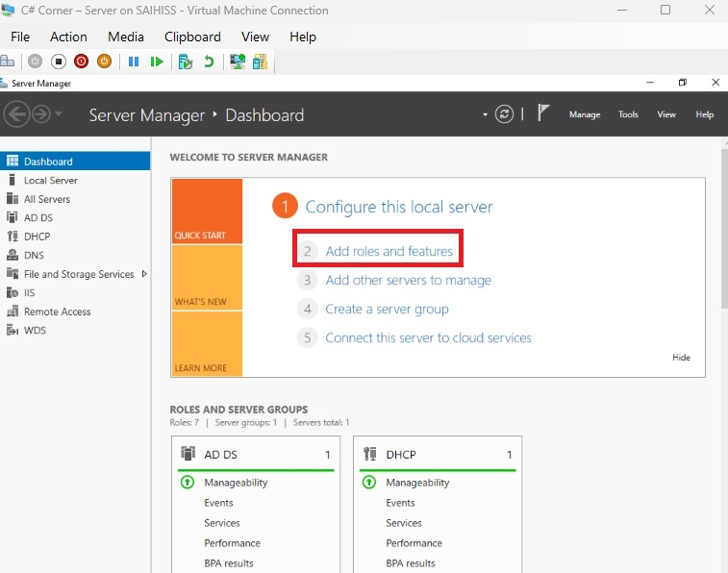
Task: Click Events in the AD DS tile
Action: (218, 503)
